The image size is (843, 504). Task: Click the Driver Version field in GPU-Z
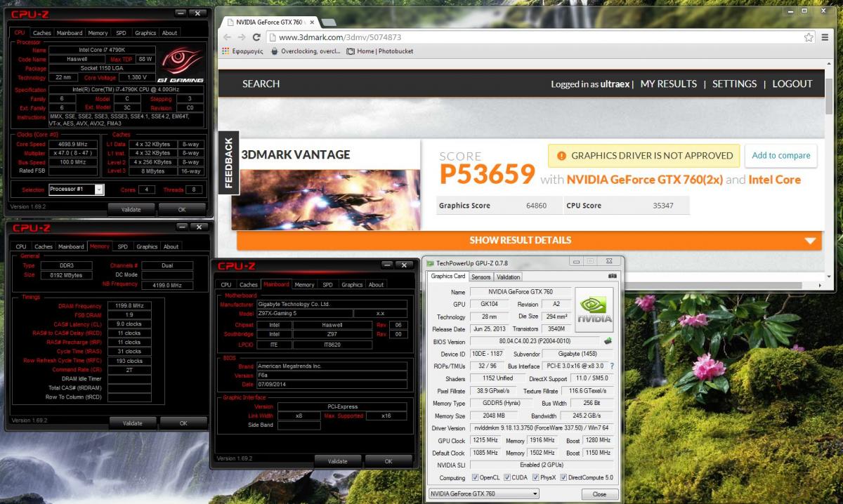click(x=541, y=427)
